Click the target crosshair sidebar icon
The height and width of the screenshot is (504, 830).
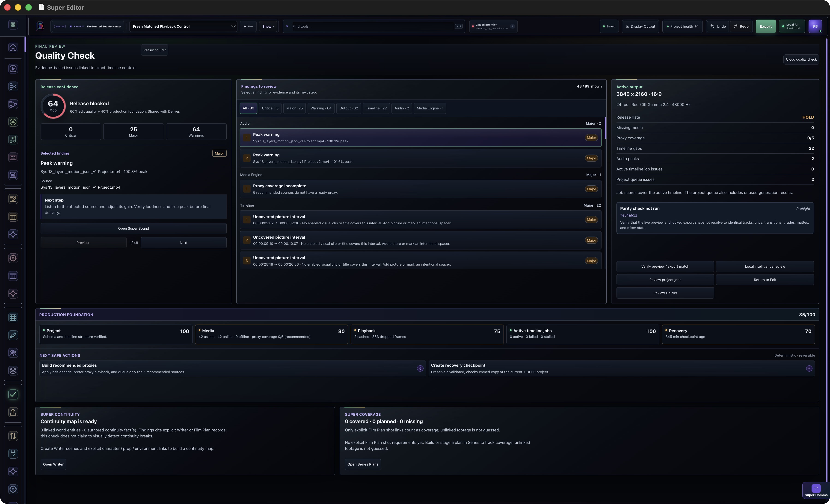13,258
